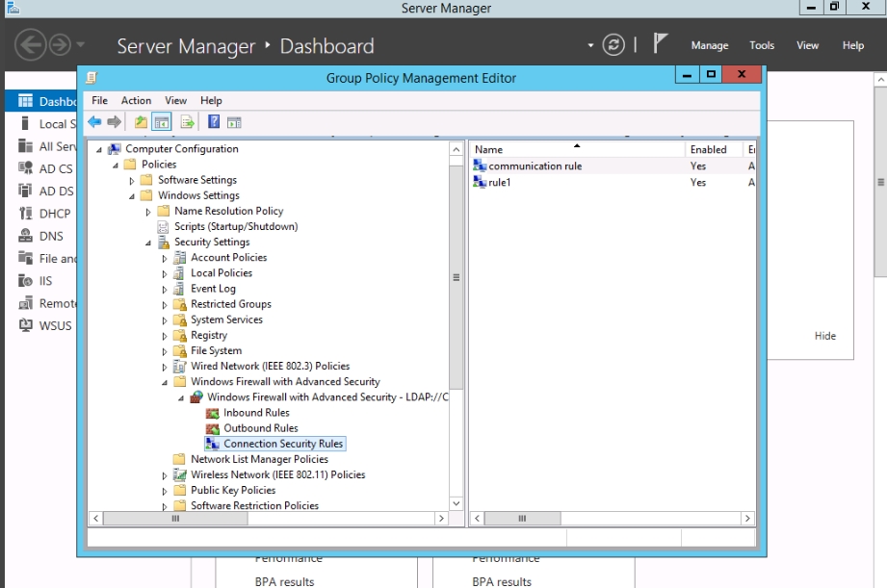Select the System Services tree item
Screen dimensions: 887x588
(226, 320)
